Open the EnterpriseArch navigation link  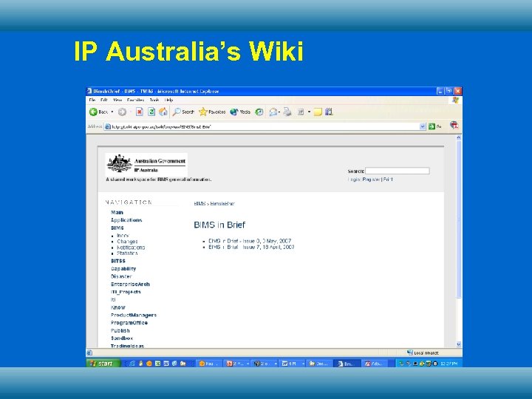(130, 284)
